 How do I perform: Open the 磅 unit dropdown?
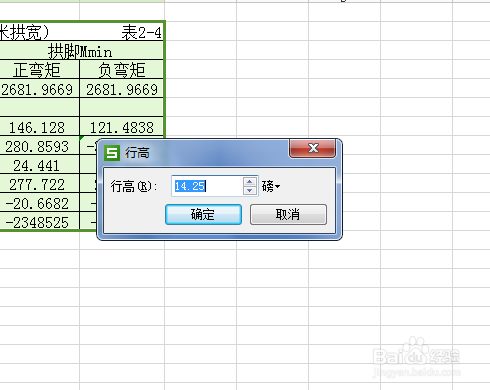coord(271,186)
